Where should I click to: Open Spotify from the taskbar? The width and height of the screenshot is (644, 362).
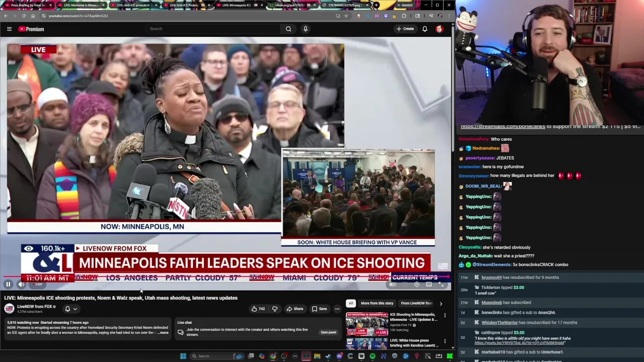(x=372, y=356)
